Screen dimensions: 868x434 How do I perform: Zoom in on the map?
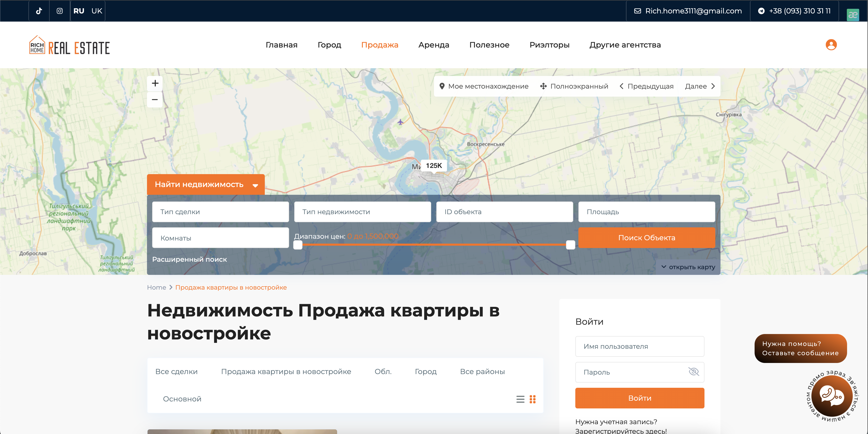click(155, 83)
